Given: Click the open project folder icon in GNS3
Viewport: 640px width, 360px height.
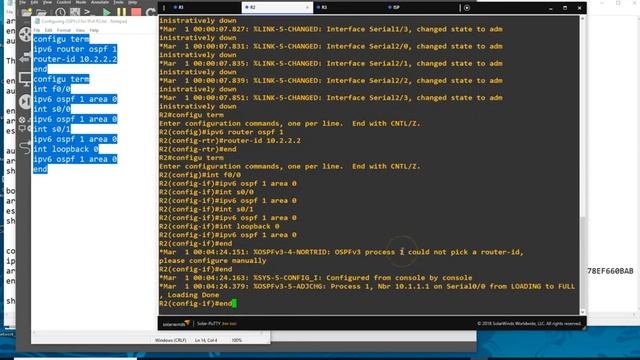Looking at the screenshot, I should pyautogui.click(x=41, y=12).
